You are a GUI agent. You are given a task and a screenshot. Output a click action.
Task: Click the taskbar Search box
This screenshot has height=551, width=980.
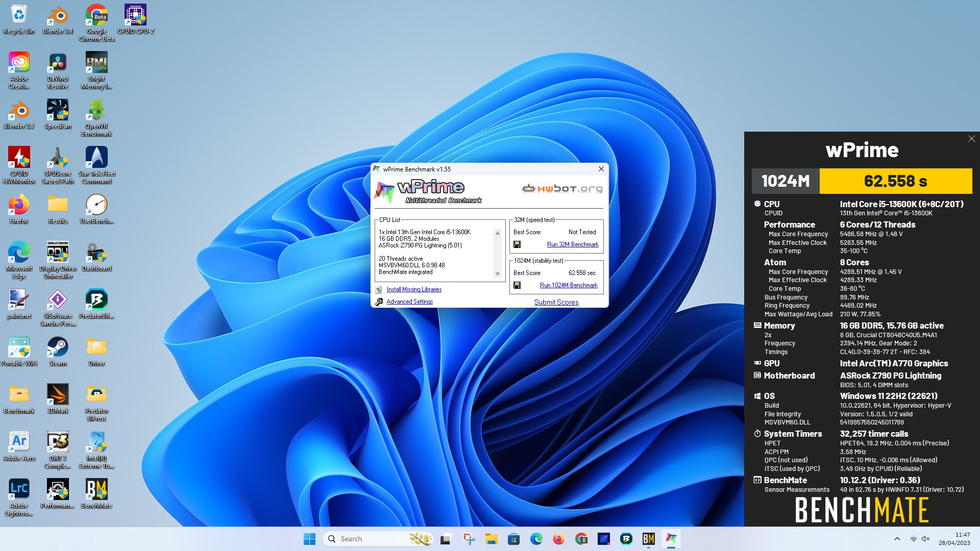coord(378,539)
